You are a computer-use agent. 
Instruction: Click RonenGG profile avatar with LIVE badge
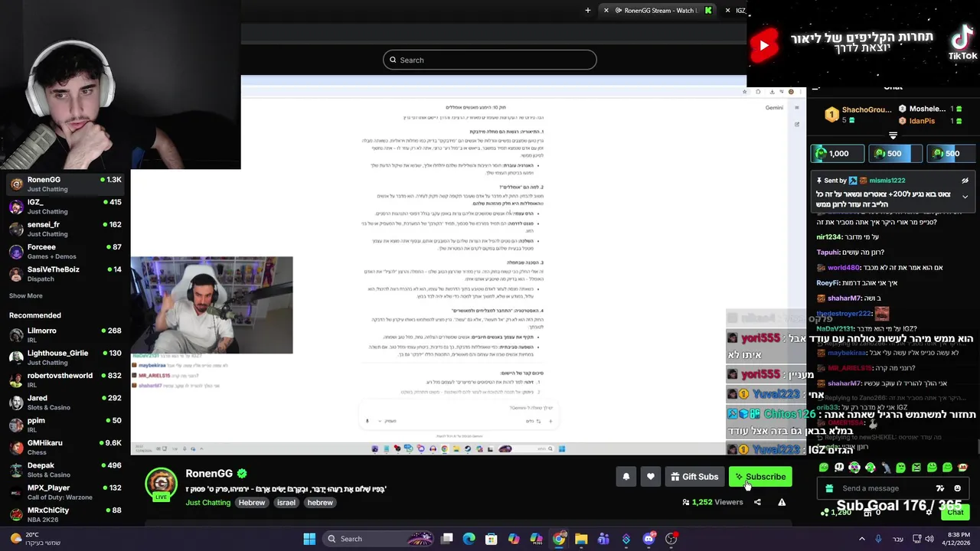coord(161,484)
